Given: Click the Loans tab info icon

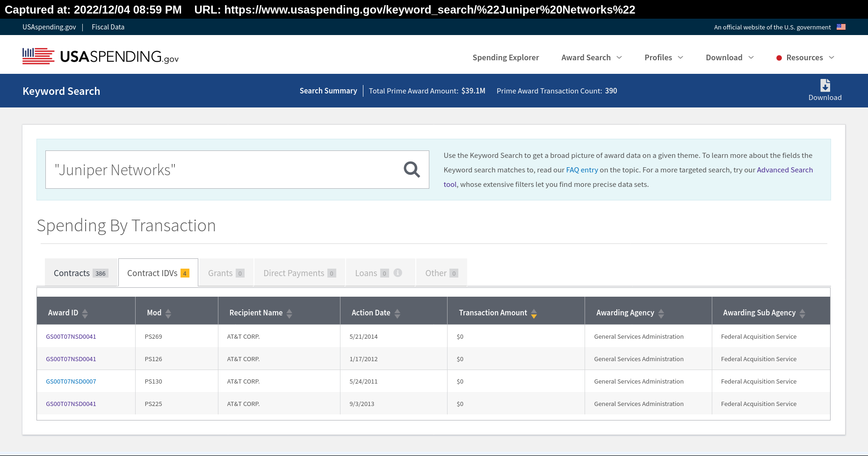Looking at the screenshot, I should (x=398, y=273).
